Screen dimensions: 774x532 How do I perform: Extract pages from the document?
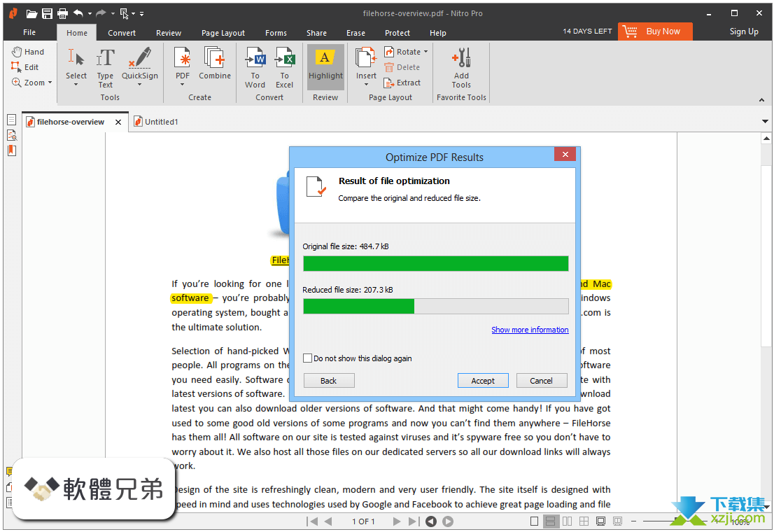click(x=403, y=83)
